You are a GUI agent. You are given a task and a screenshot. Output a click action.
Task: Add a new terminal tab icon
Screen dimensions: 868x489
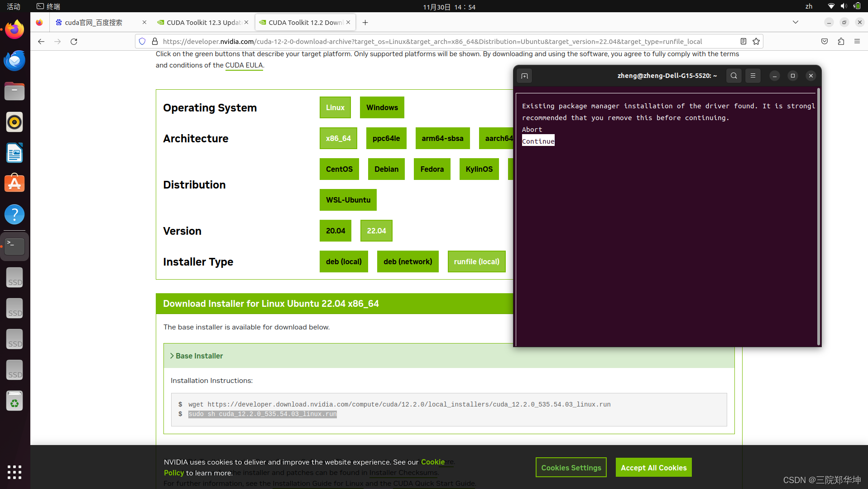click(524, 76)
